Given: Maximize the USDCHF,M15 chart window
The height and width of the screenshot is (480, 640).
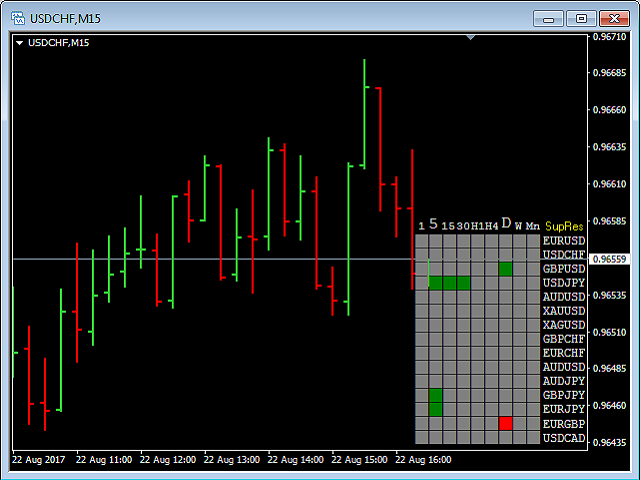Looking at the screenshot, I should (581, 19).
